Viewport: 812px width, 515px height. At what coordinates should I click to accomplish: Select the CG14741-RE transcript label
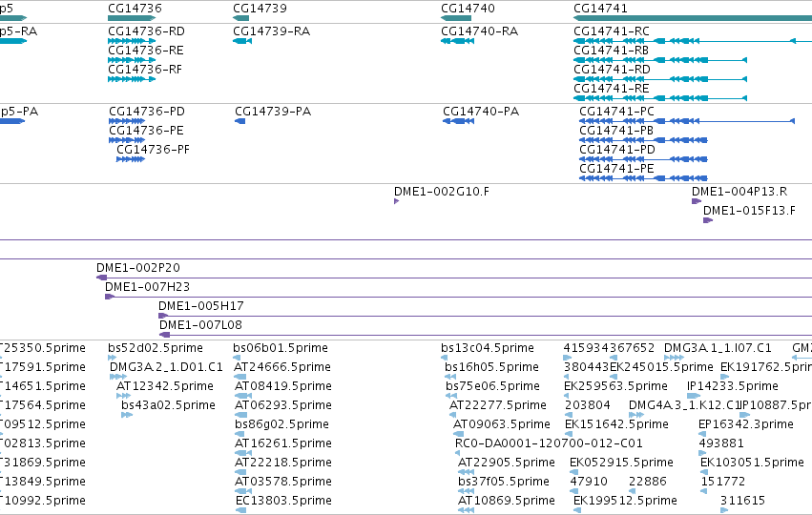pos(611,89)
